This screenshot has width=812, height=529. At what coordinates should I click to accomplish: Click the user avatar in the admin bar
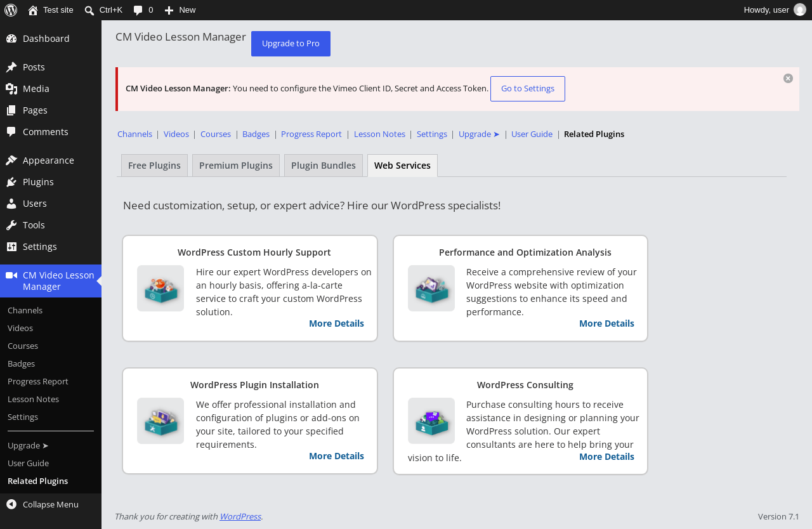point(800,10)
